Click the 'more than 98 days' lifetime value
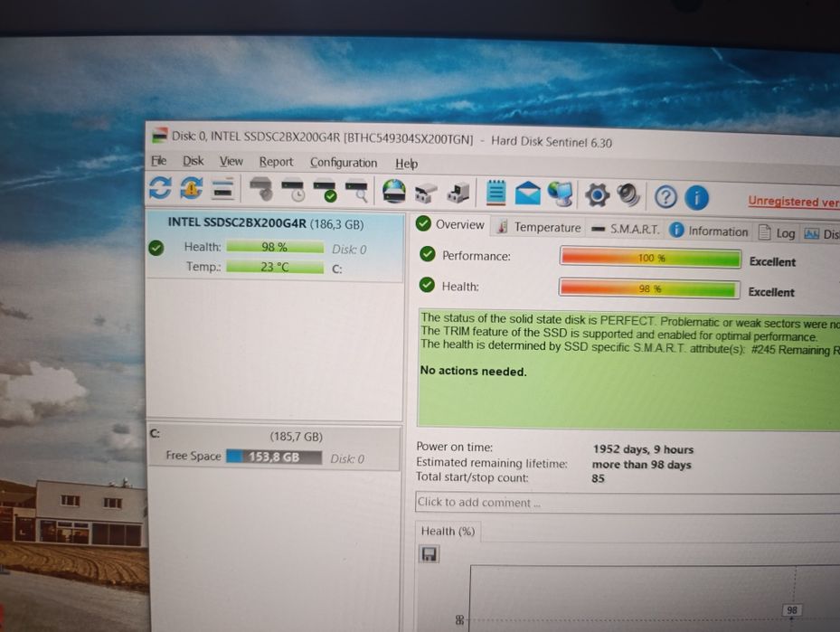 (x=641, y=465)
